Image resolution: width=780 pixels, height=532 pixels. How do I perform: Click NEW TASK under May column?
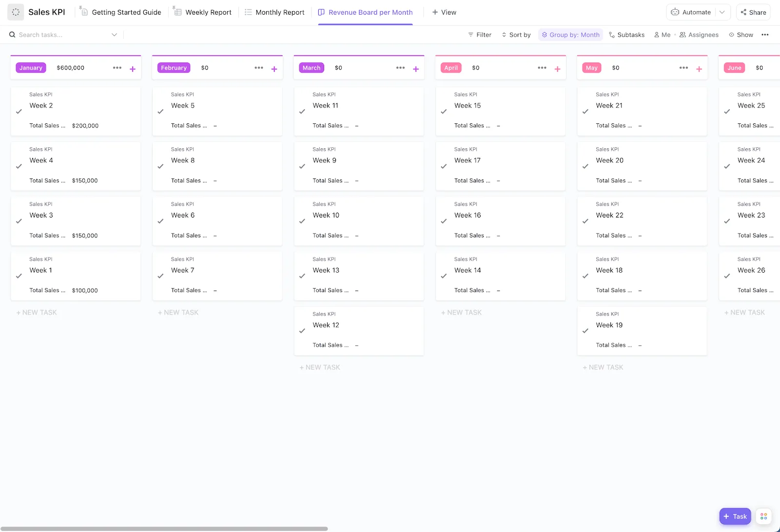[603, 367]
